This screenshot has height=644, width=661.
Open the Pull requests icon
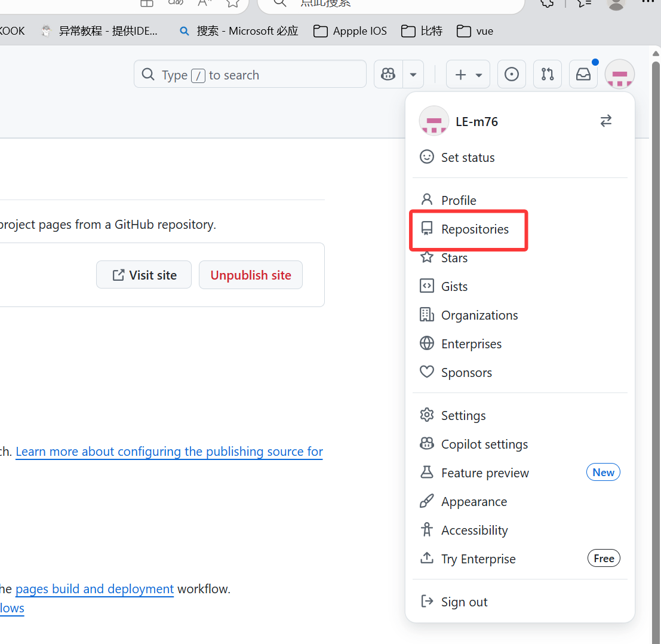548,75
